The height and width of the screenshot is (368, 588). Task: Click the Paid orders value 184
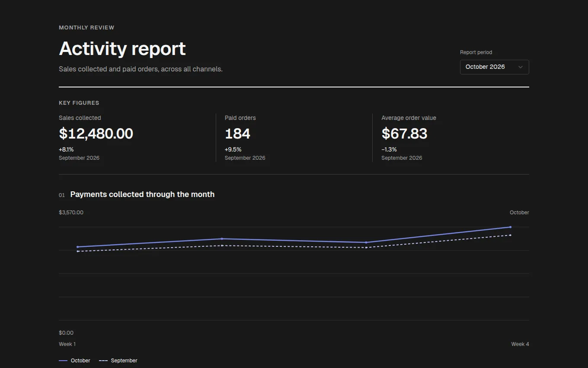237,133
